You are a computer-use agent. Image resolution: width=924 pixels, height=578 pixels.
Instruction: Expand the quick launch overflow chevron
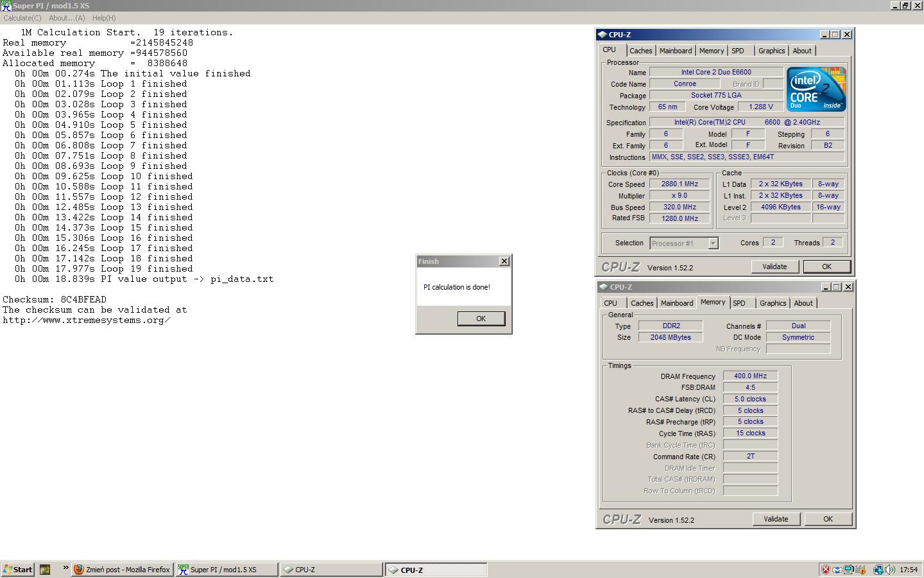(x=65, y=568)
